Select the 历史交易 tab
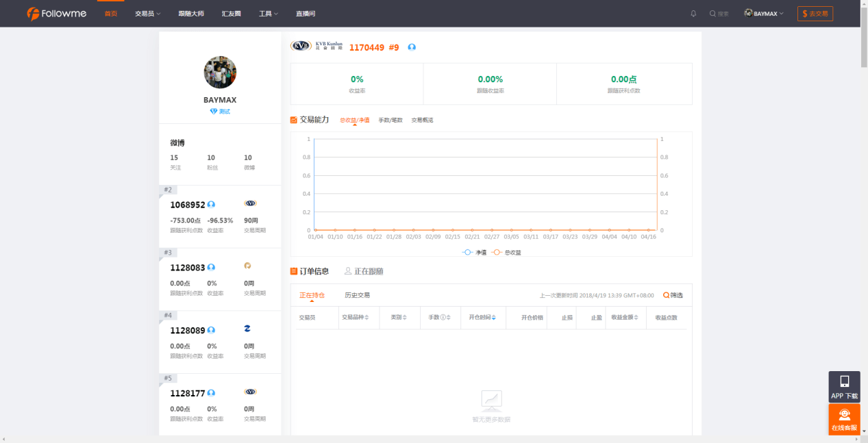 (357, 295)
